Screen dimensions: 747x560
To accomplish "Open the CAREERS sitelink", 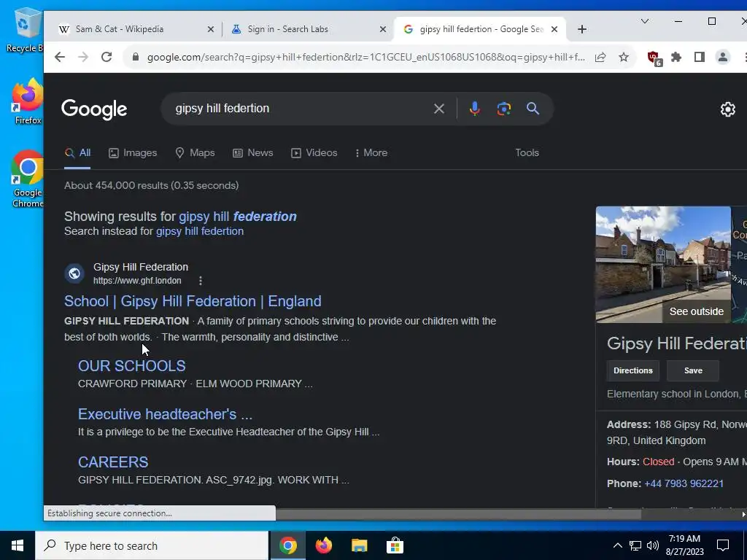I will pos(113,462).
